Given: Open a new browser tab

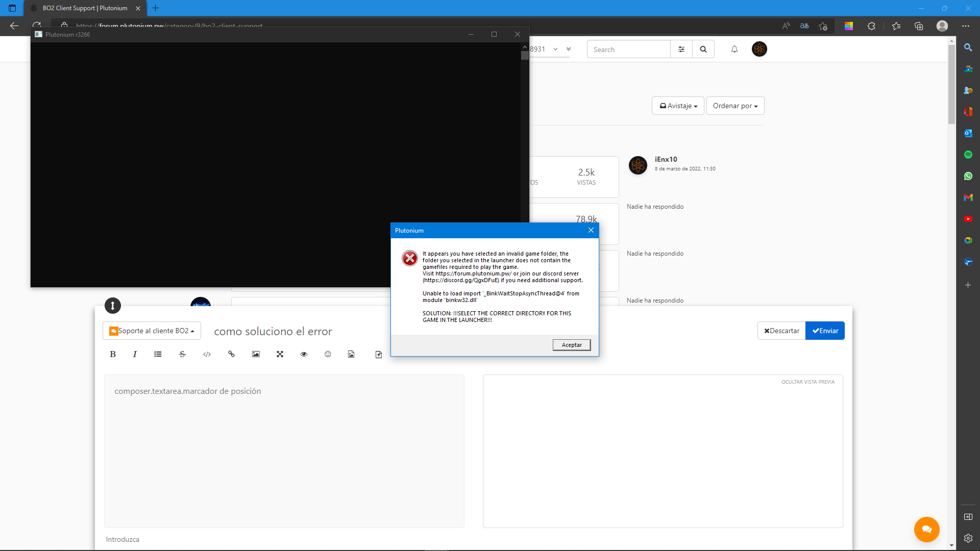Looking at the screenshot, I should pyautogui.click(x=156, y=8).
